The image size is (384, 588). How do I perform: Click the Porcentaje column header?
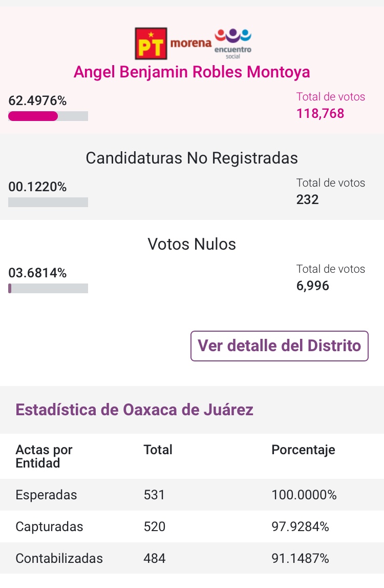click(303, 450)
